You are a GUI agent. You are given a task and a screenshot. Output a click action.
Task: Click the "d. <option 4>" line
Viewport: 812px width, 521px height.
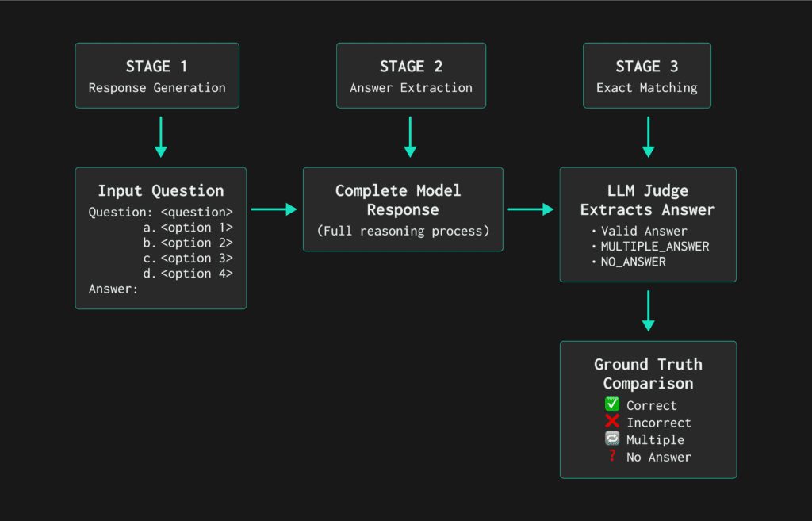click(188, 274)
